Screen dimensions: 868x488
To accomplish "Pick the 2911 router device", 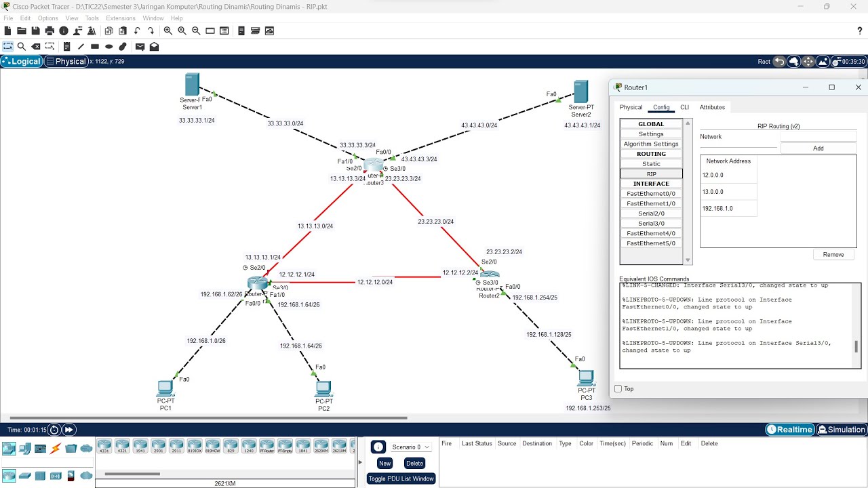I will (x=176, y=446).
